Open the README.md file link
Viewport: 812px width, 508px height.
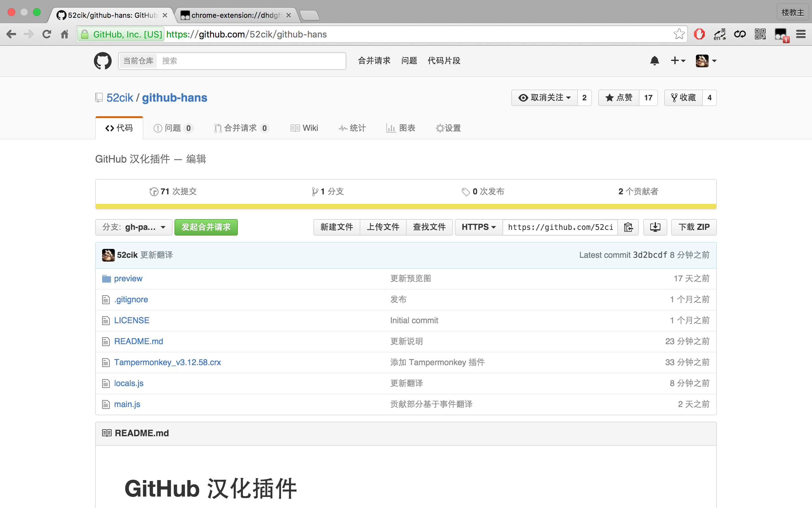139,342
